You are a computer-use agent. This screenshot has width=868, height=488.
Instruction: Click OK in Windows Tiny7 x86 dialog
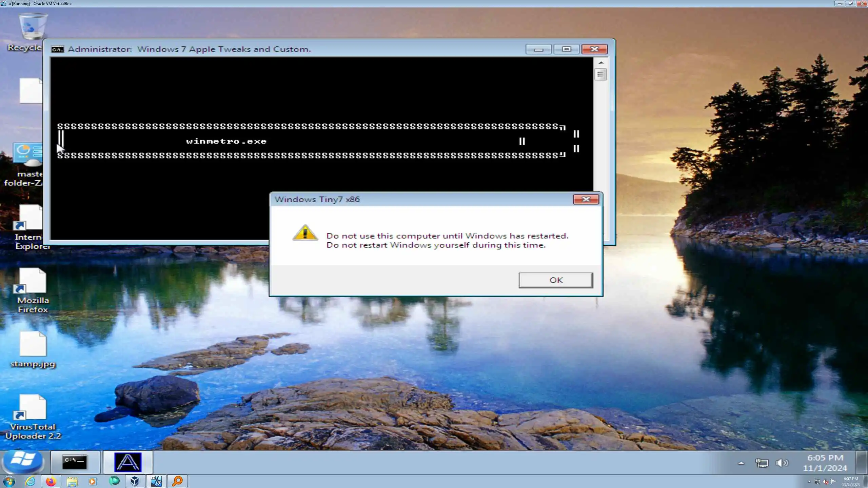(x=556, y=280)
